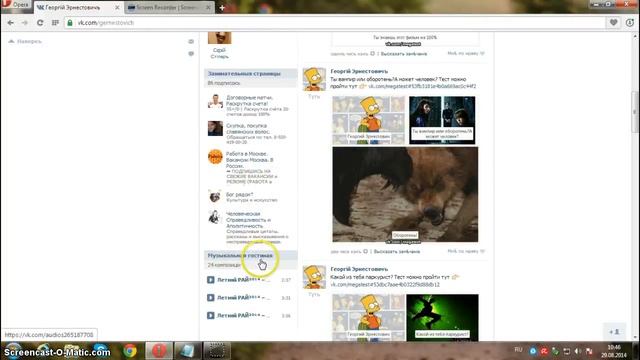The width and height of the screenshot is (640, 360).
Task: Play the first Летний РАЙ track
Action: tap(211, 280)
